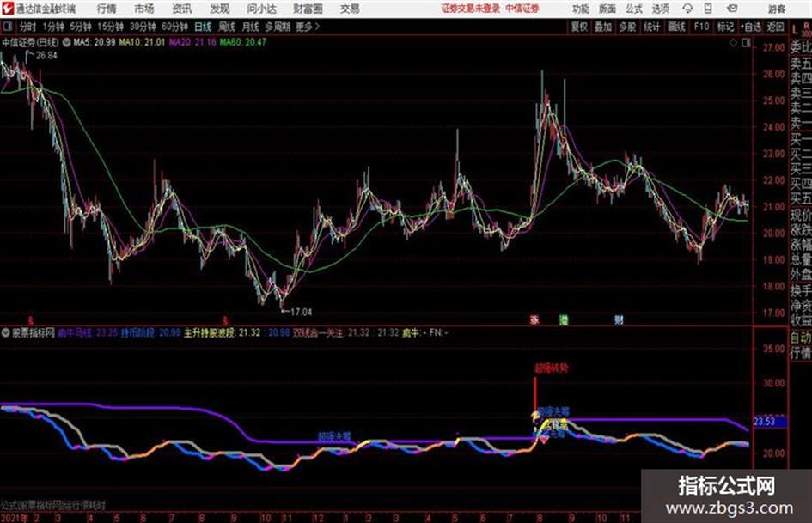
Task: Open the 公式 menu
Action: pyautogui.click(x=634, y=9)
